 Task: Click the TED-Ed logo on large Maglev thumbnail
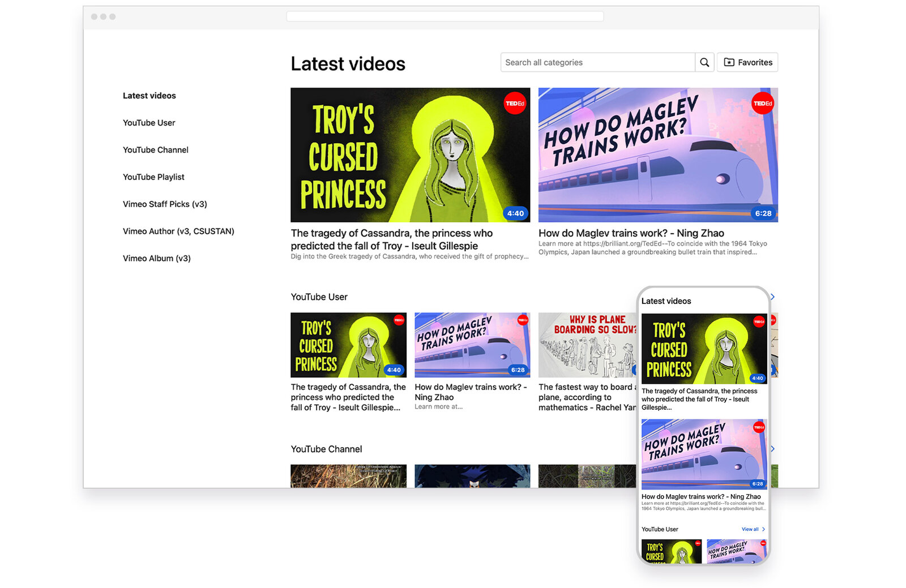(763, 104)
